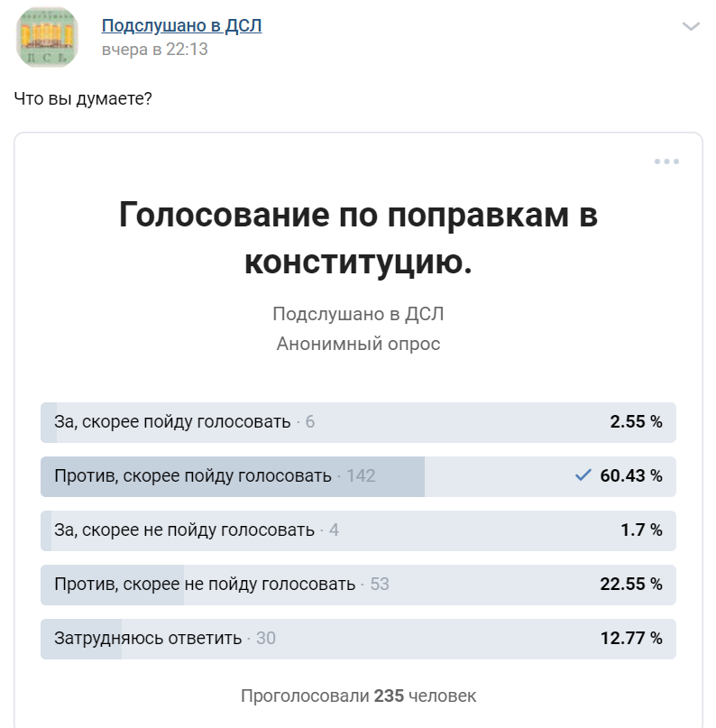
Task: Click the post text Что вы думаете?
Action: click(83, 98)
